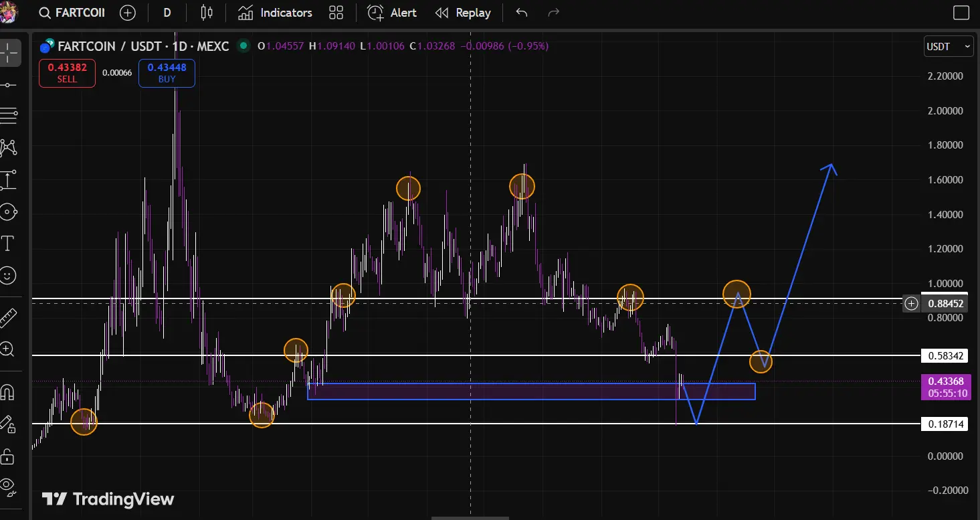Screen dimensions: 980x520
Task: Click the 2.20000 price axis label
Action: tap(946, 76)
